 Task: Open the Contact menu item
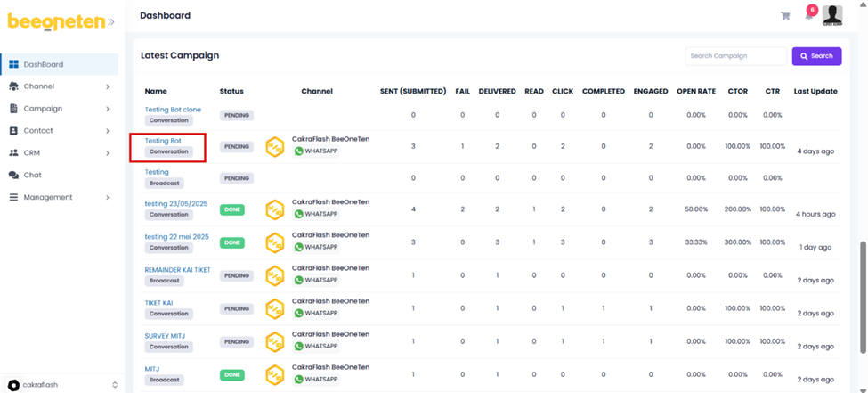pyautogui.click(x=38, y=131)
